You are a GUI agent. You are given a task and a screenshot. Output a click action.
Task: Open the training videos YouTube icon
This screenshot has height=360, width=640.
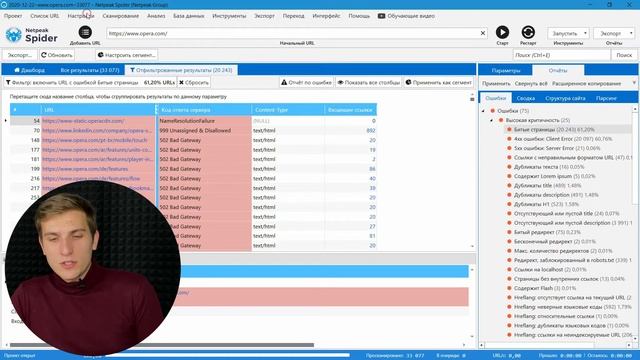[381, 16]
